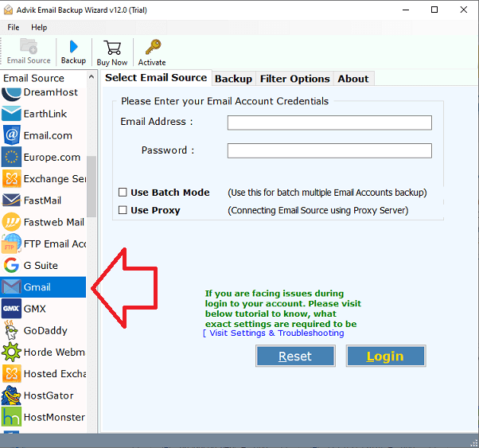479x448 pixels.
Task: Minimize the Advik Email Backup Wizard window
Action: pyautogui.click(x=406, y=10)
